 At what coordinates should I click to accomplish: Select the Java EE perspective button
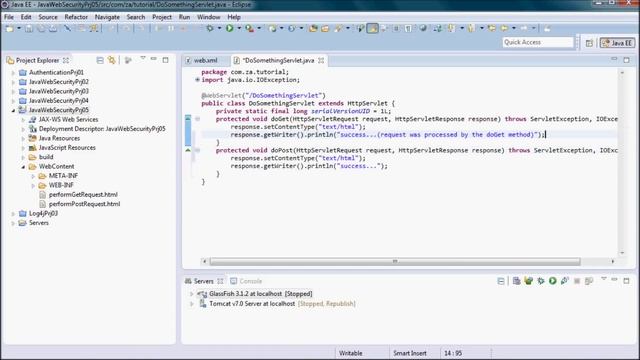(x=617, y=43)
